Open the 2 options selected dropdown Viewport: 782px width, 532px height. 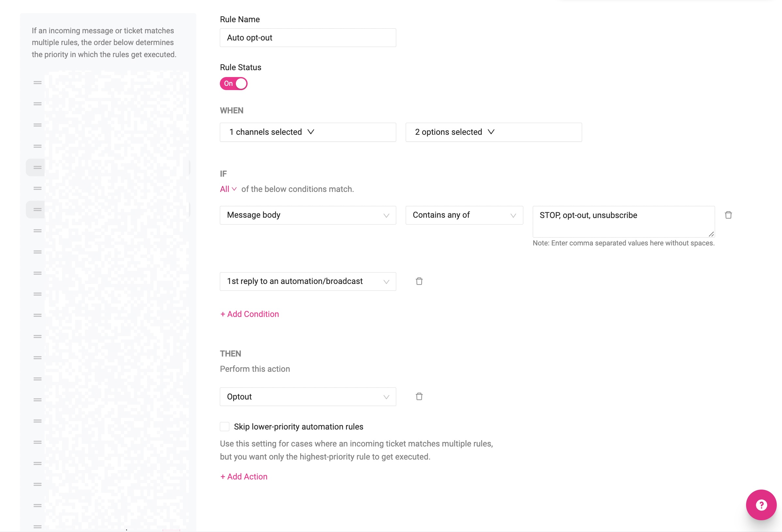pos(493,132)
